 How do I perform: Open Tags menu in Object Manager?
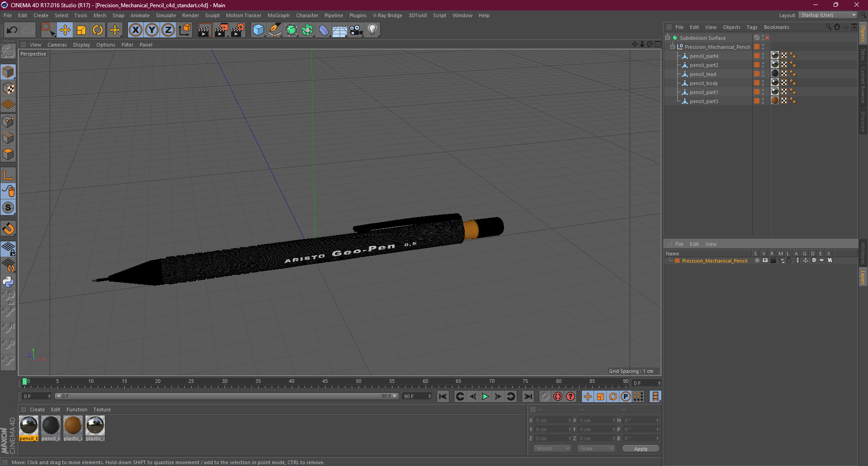point(752,27)
